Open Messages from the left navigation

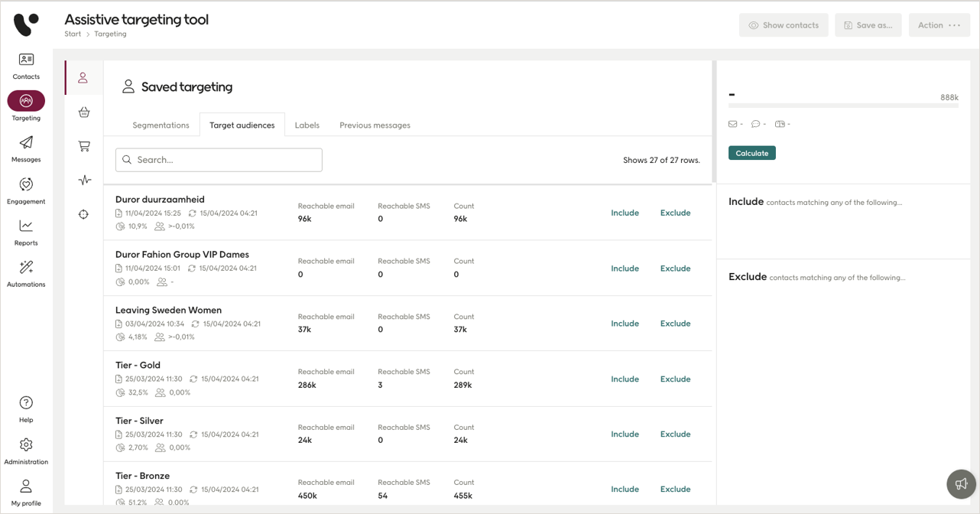click(x=26, y=147)
